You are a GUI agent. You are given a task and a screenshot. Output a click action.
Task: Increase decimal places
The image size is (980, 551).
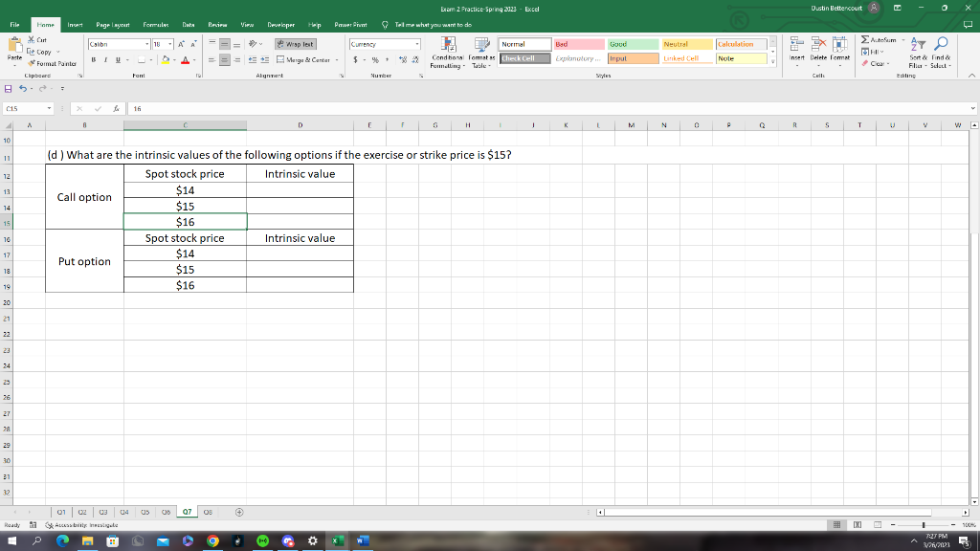point(403,60)
